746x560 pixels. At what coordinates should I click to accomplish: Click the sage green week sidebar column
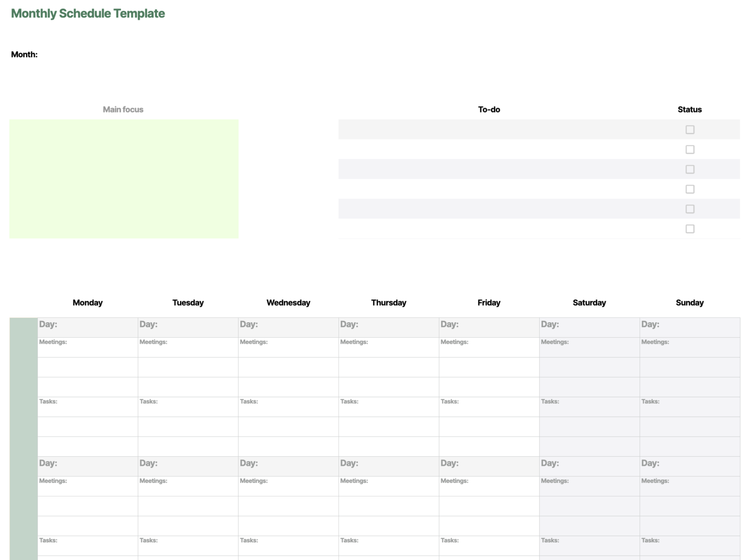coord(23,437)
